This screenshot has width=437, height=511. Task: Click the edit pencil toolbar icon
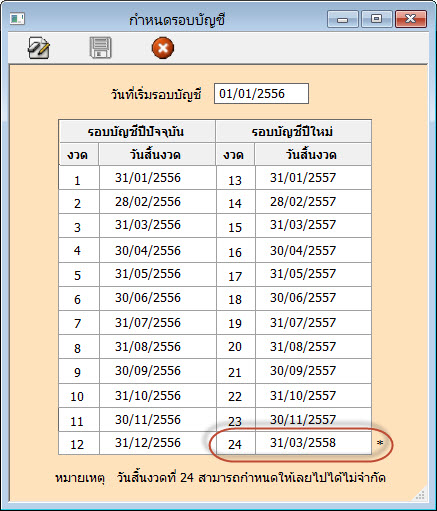tap(39, 48)
